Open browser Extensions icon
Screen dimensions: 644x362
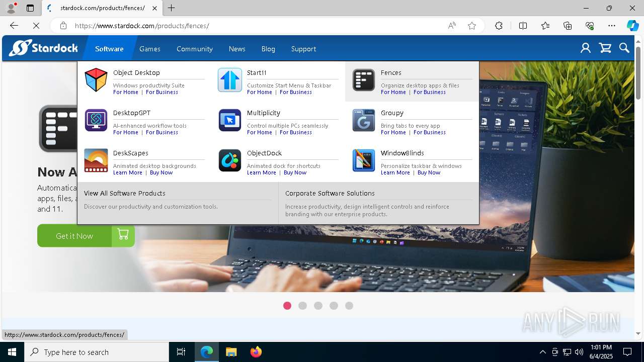coord(499,26)
